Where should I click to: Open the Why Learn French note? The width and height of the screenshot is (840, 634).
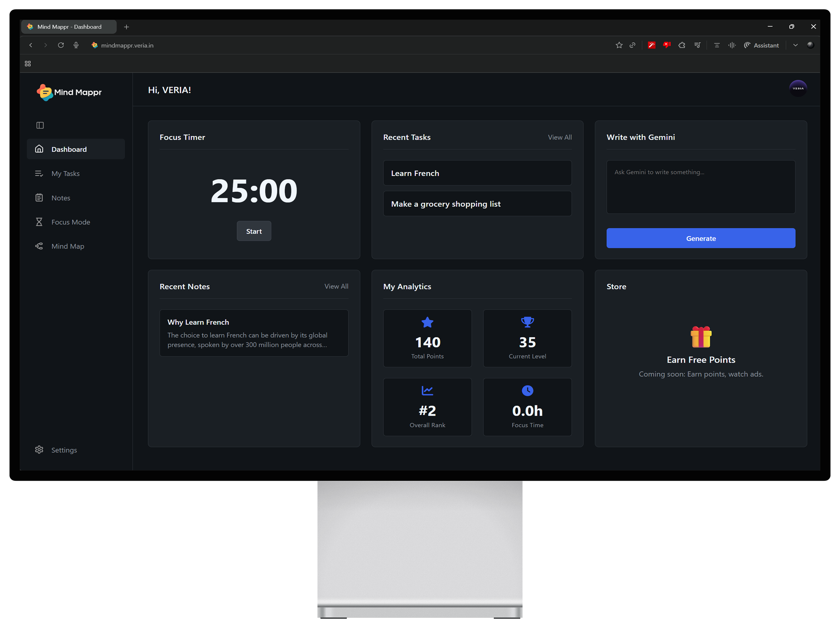click(254, 333)
